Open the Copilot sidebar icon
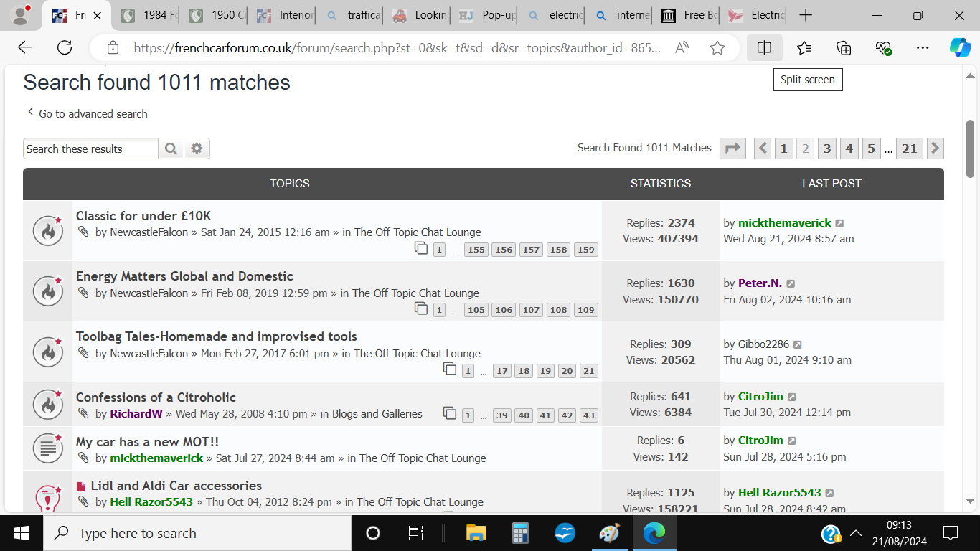The image size is (980, 551). (x=960, y=47)
